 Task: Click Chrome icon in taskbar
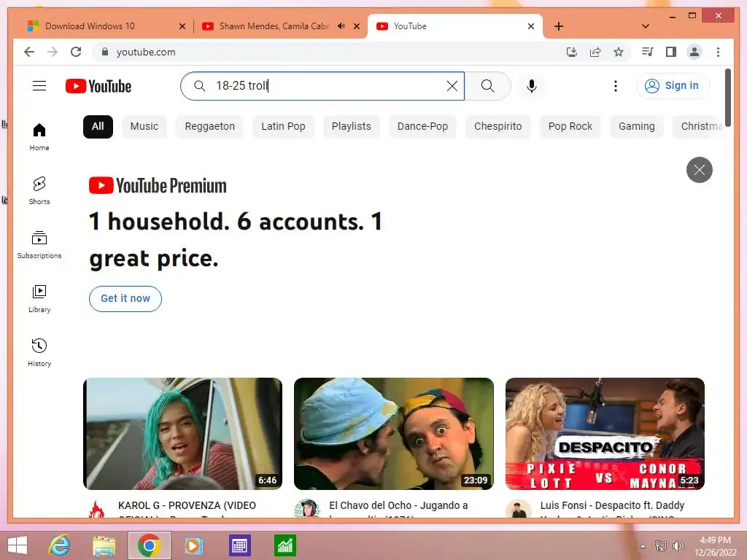[149, 545]
